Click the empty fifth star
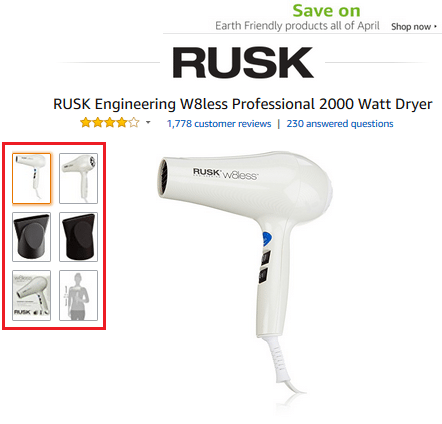The image size is (442, 424). point(134,123)
